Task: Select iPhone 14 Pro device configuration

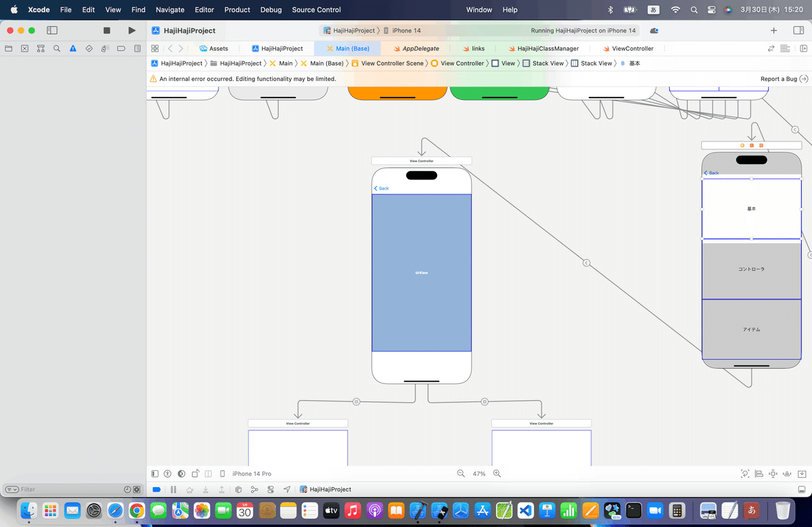Action: 252,474
